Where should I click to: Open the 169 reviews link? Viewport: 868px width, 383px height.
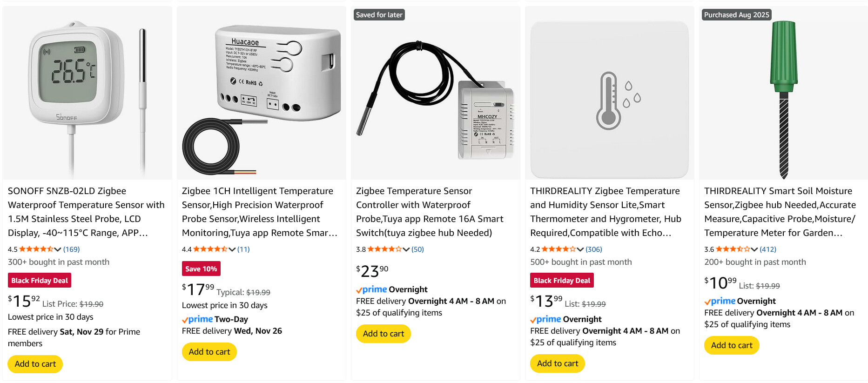coord(72,249)
